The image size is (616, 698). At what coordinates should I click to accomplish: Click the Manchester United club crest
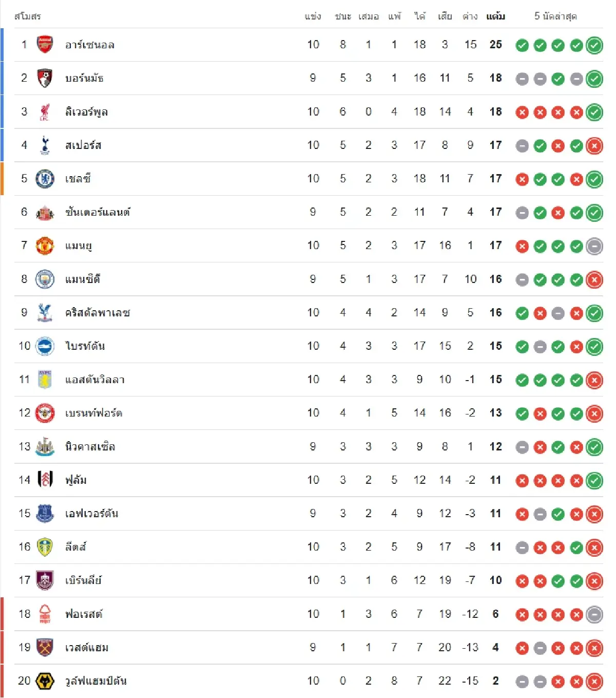tap(45, 246)
